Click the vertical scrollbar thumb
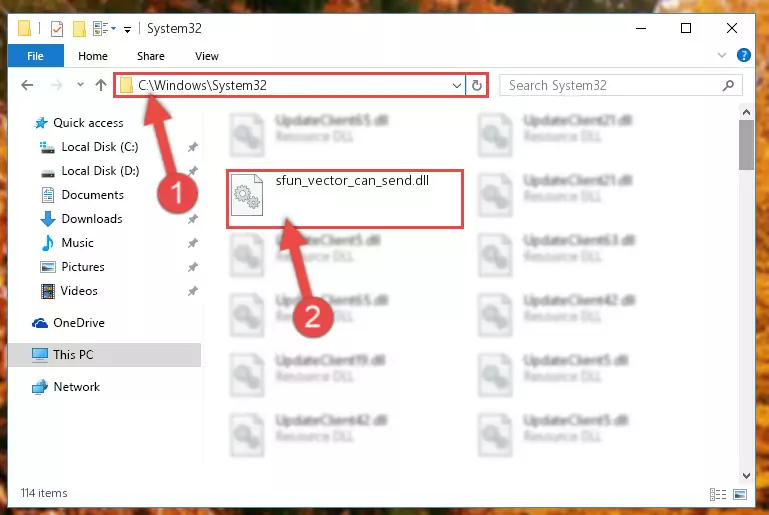The image size is (769, 515). (746, 145)
